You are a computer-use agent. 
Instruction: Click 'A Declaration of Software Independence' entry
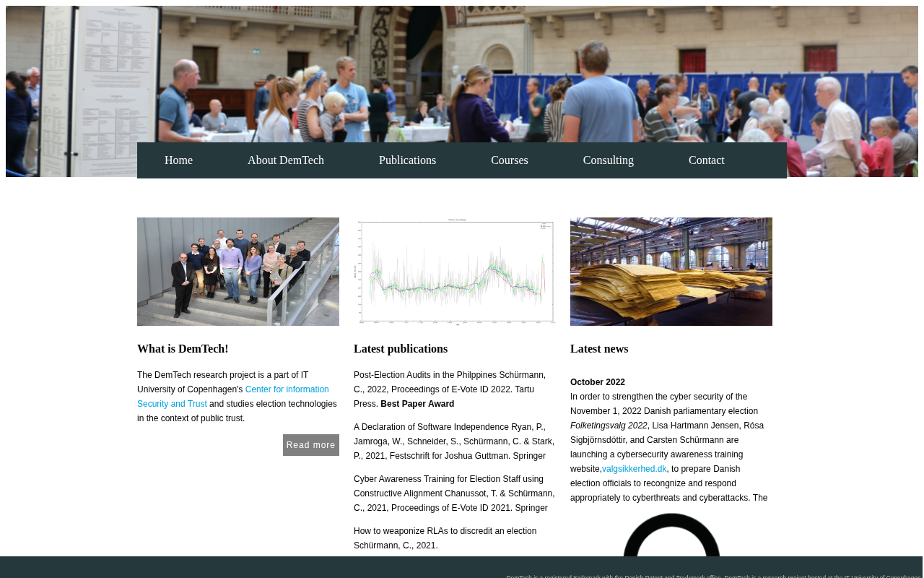click(x=454, y=441)
